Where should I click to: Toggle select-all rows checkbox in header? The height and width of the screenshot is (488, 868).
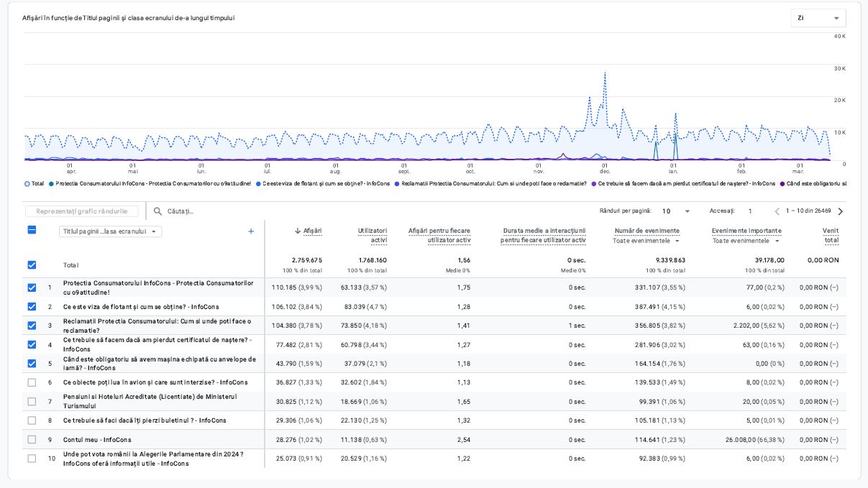click(32, 230)
